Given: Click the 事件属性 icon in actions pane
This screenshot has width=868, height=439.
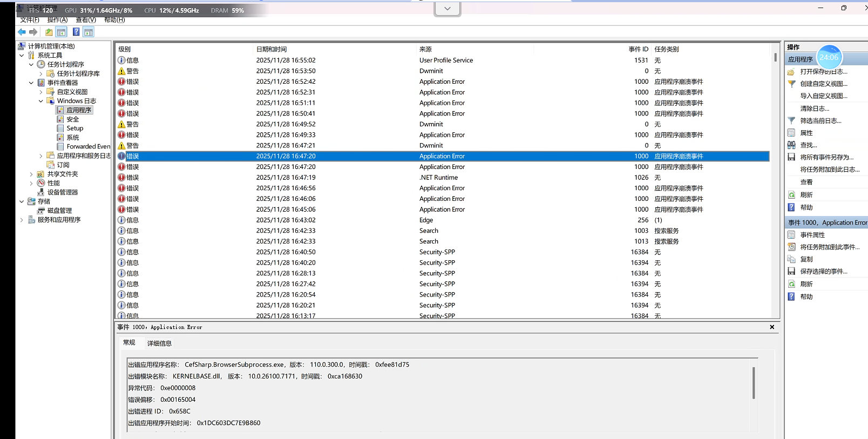Looking at the screenshot, I should pyautogui.click(x=791, y=235).
